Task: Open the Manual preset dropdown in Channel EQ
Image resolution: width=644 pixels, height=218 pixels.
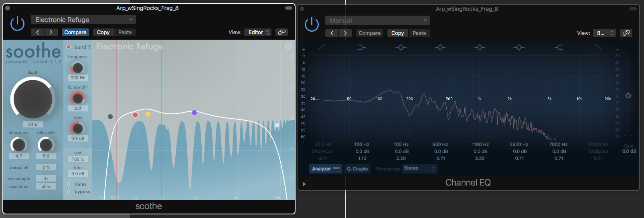Action: (x=378, y=20)
